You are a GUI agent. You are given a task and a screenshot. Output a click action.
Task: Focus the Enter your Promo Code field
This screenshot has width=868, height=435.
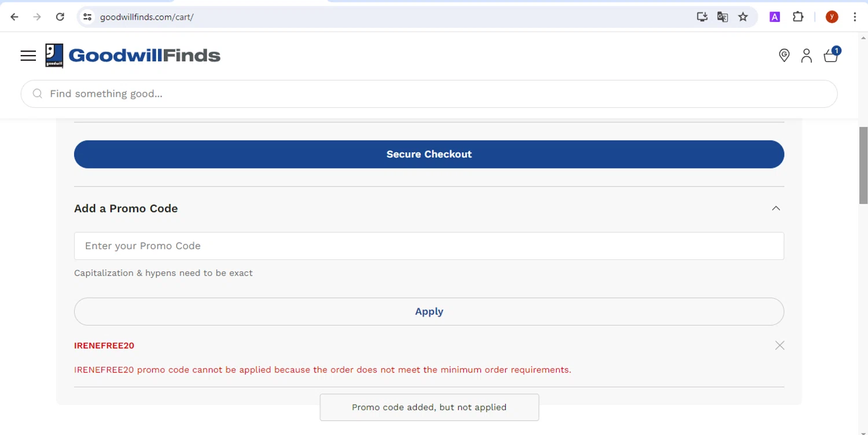point(429,246)
